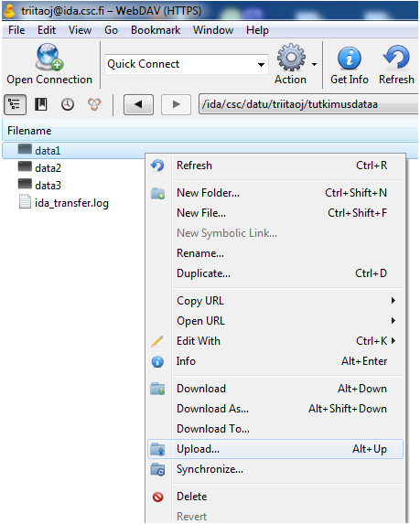Open the Action gear icon
The width and height of the screenshot is (420, 524).
pyautogui.click(x=291, y=57)
